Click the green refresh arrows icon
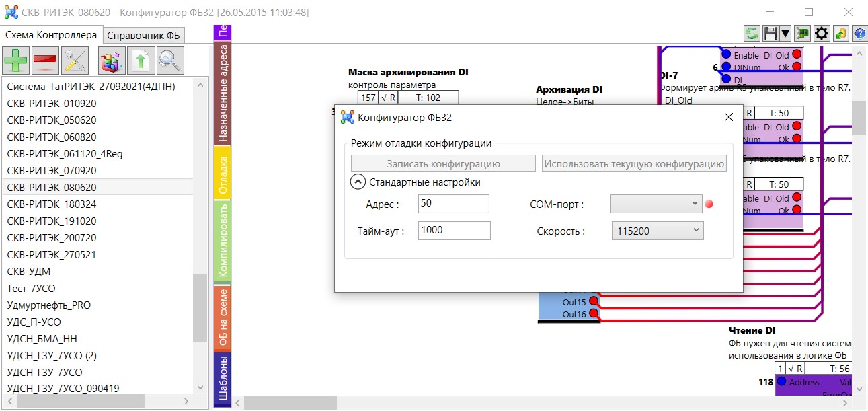Viewport: 868px width, 411px height. (x=752, y=33)
